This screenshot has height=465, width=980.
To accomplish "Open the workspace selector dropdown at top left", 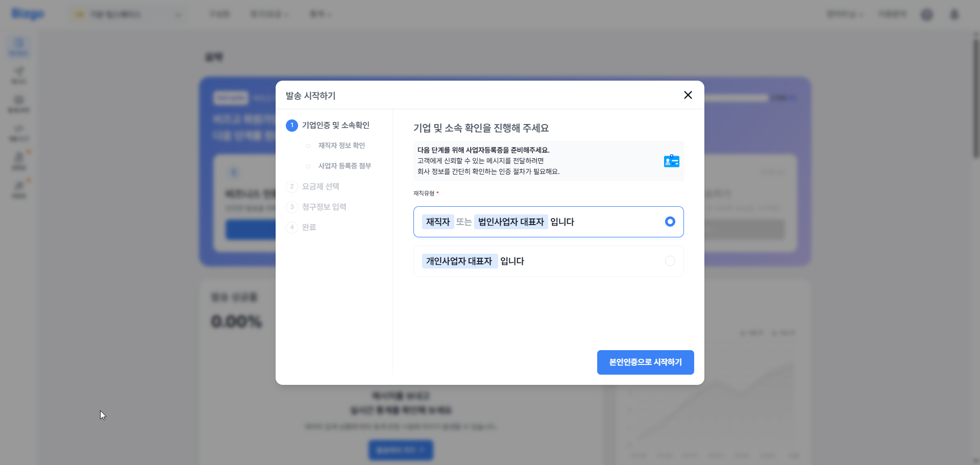I will click(x=128, y=14).
